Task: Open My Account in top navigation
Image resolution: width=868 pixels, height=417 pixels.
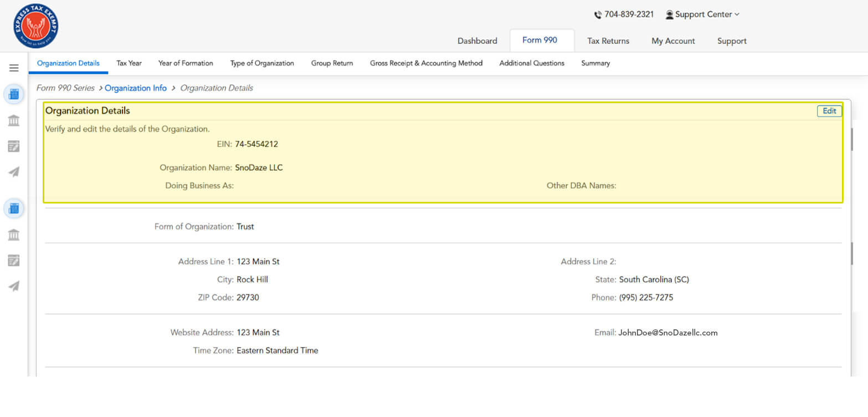Action: point(673,41)
